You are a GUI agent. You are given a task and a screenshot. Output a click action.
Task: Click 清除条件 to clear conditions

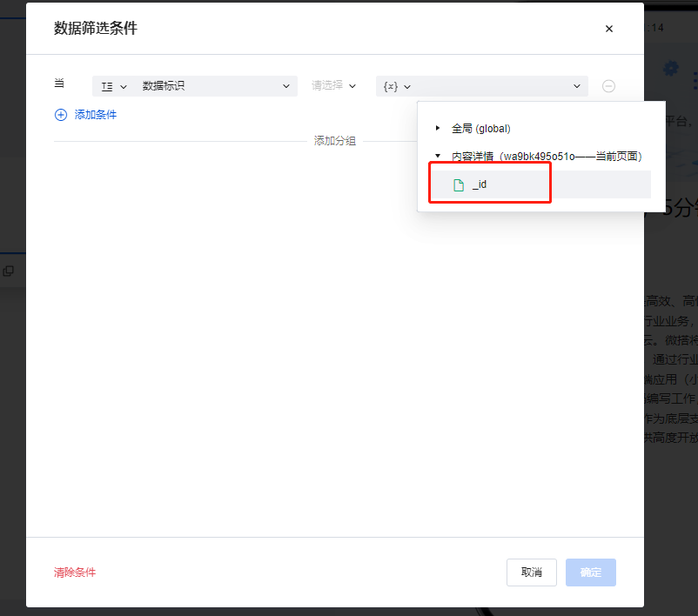(75, 572)
